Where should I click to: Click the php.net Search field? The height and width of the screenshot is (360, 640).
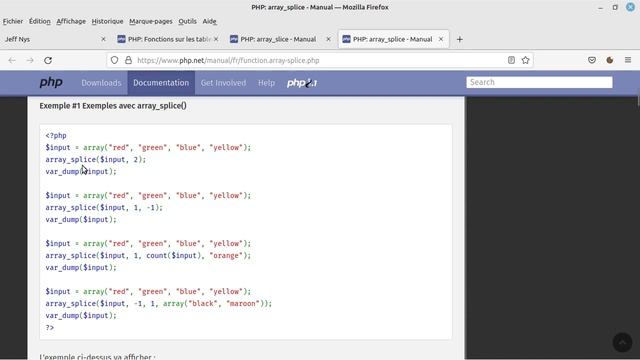pyautogui.click(x=539, y=82)
